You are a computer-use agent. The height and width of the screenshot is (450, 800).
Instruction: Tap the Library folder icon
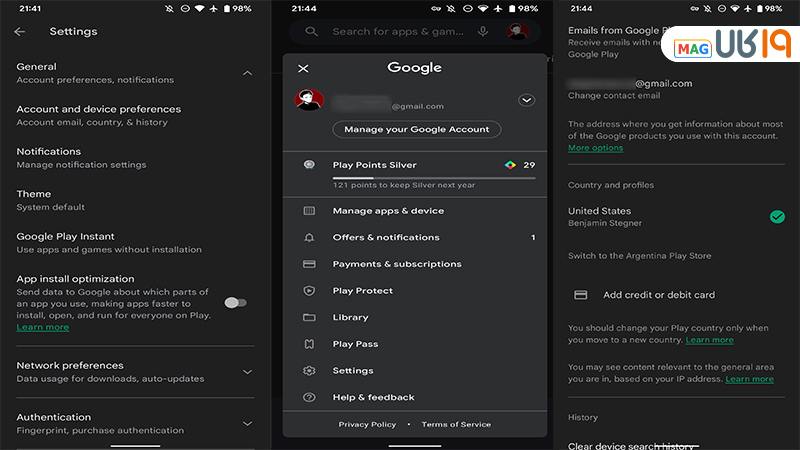pos(309,318)
